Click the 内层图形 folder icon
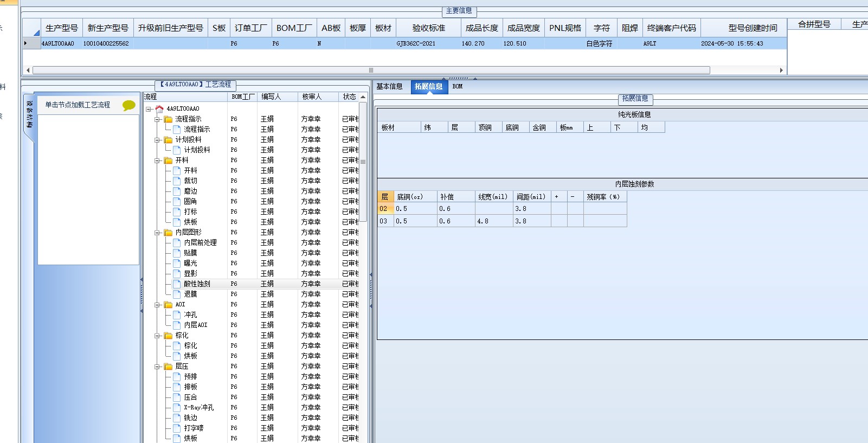The width and height of the screenshot is (868, 443). (168, 232)
